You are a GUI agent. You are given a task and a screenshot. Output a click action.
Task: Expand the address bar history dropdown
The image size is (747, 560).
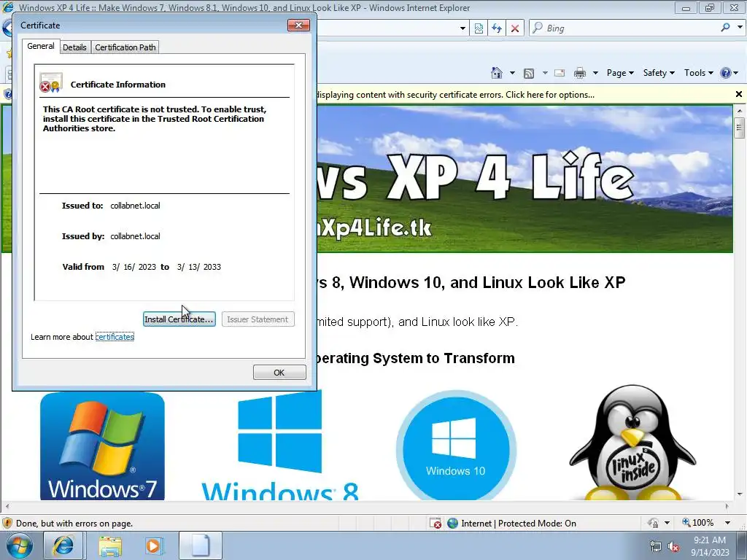[462, 28]
